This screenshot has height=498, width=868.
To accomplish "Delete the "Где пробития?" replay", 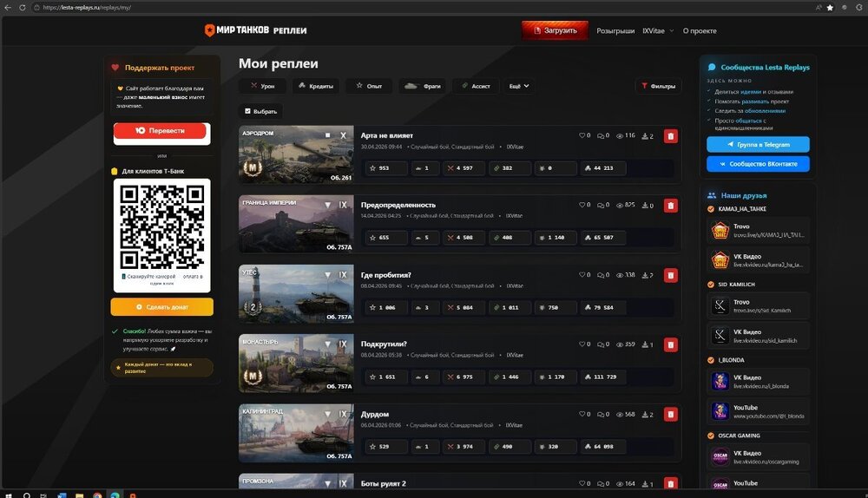I will [670, 276].
